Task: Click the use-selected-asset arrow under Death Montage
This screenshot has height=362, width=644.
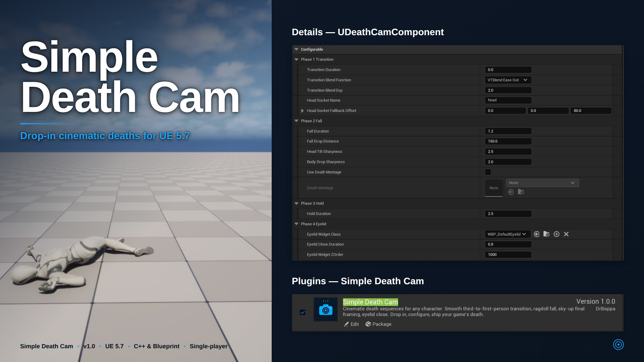Action: pos(511,192)
